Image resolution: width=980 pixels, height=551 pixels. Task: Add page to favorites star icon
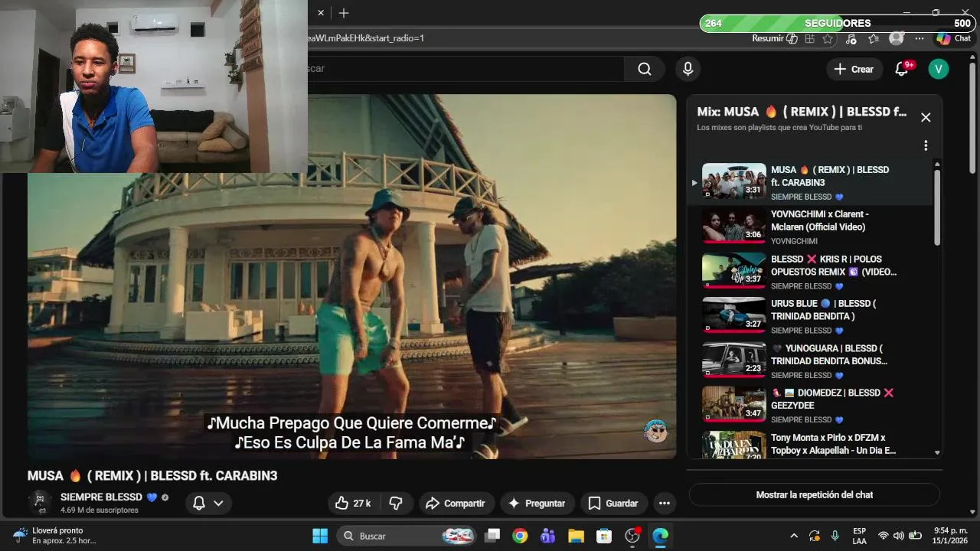click(x=828, y=38)
